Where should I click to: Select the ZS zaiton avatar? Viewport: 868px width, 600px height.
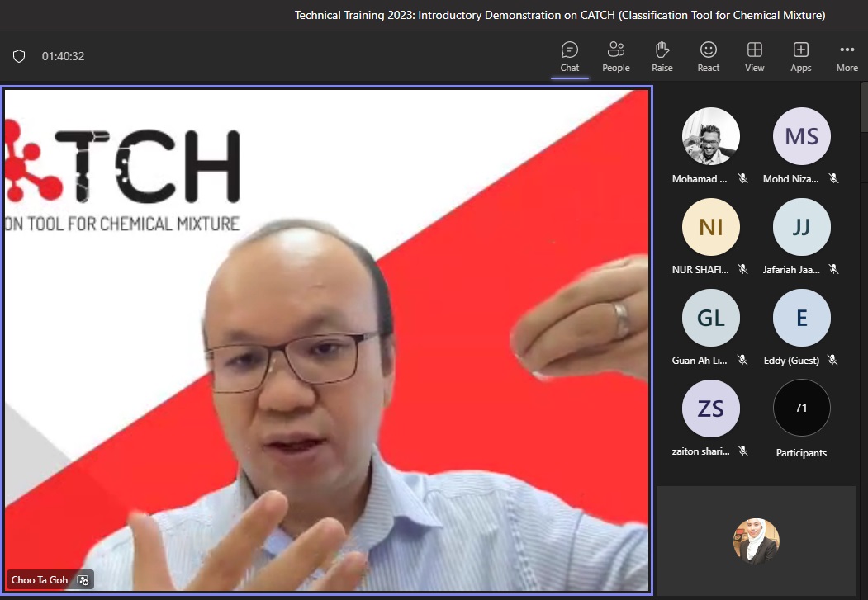(x=710, y=409)
